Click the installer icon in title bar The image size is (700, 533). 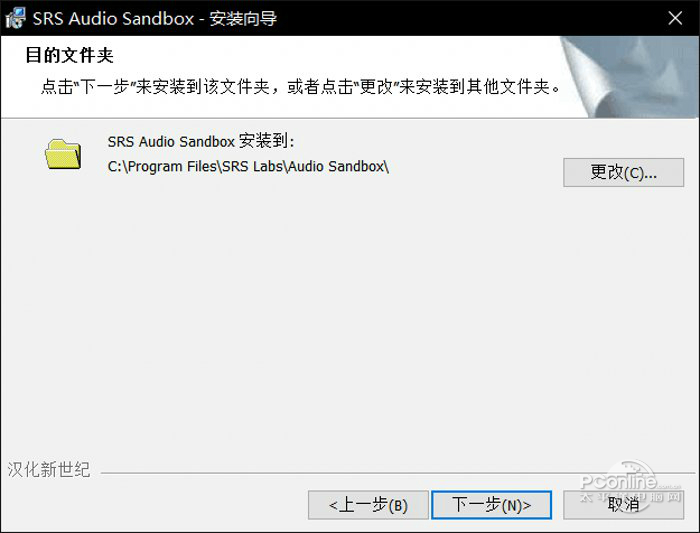(x=16, y=18)
